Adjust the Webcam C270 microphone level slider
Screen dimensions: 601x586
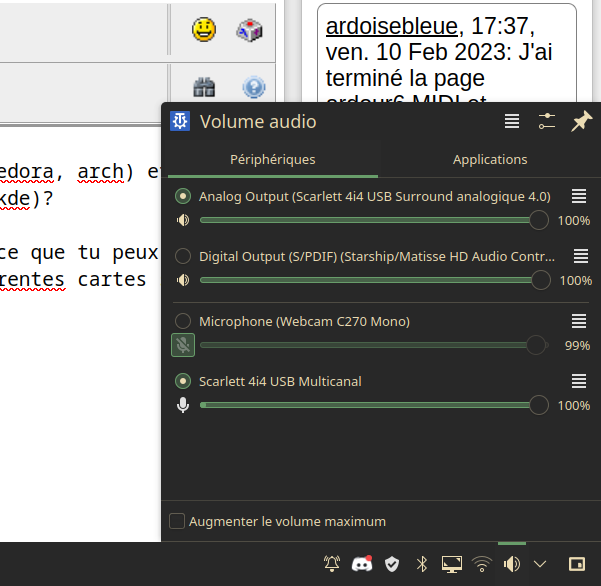pos(374,345)
